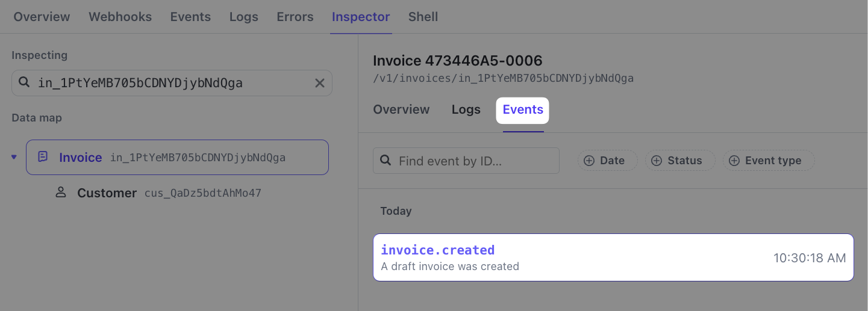
Task: Open the Status filter dropdown
Action: click(680, 161)
